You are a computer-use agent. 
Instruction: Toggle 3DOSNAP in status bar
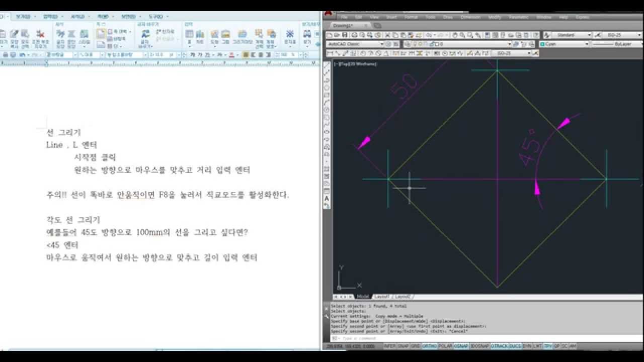click(479, 346)
